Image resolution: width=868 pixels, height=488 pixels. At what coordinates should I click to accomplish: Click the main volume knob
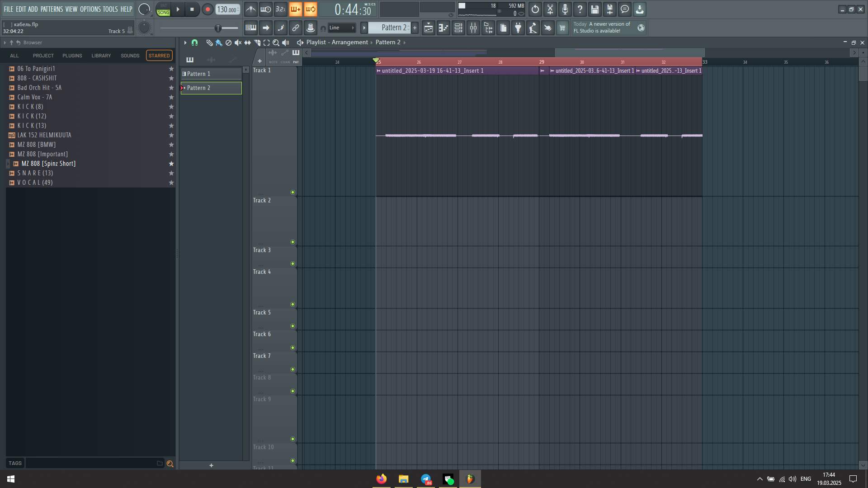click(144, 9)
